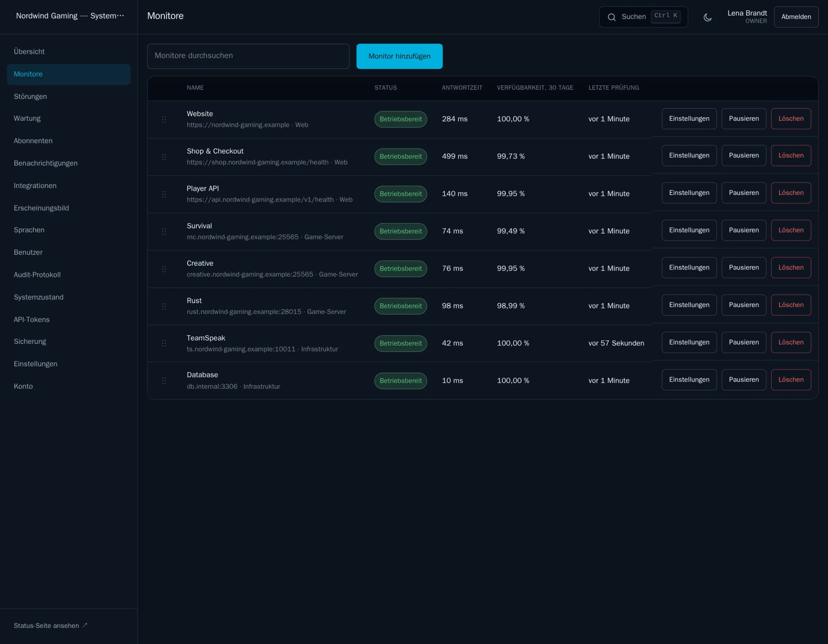Delete the Survival monitor
828x644 pixels.
click(791, 230)
